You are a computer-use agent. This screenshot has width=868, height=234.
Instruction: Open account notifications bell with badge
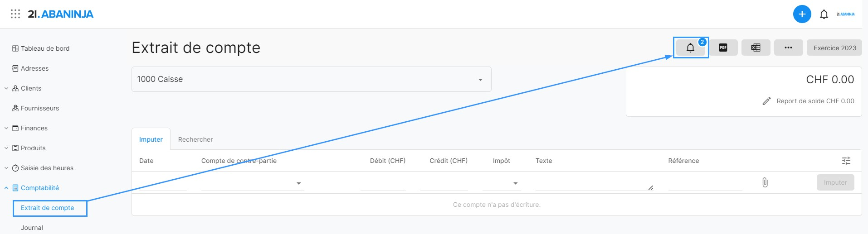[x=690, y=48]
